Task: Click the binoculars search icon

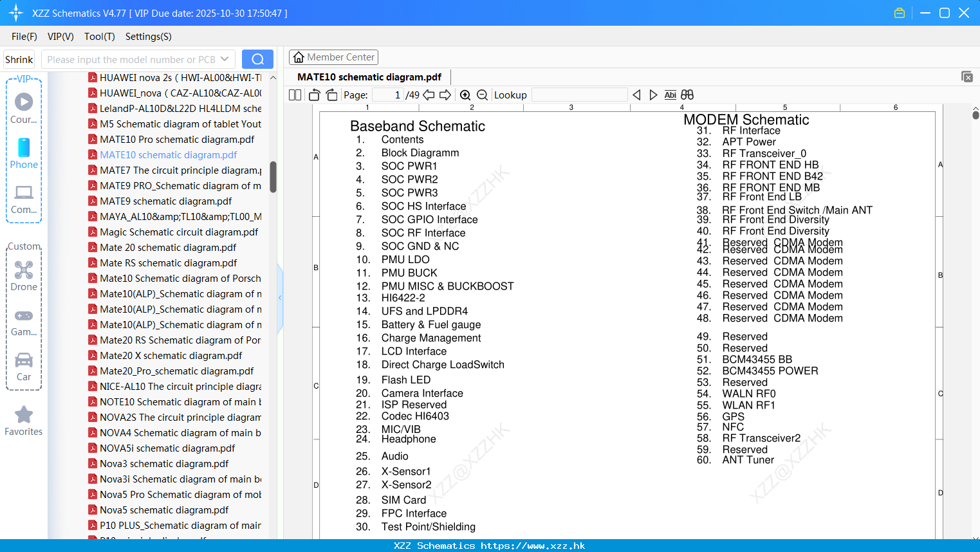Action: point(687,95)
